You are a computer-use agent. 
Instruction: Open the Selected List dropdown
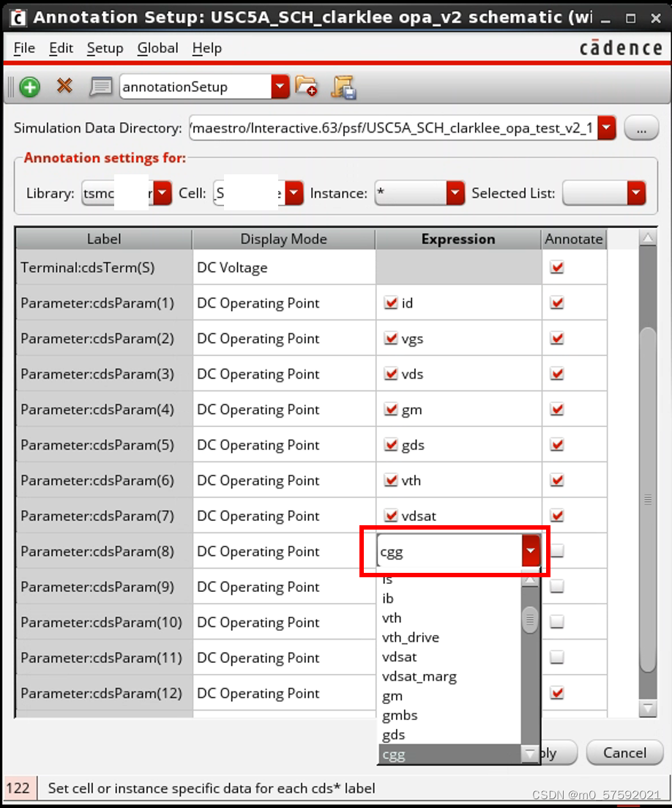tap(636, 193)
